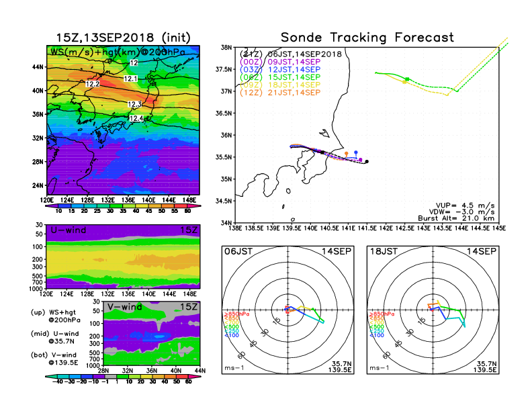This screenshot has width=532, height=411.
Task: Click the '38N' tick label on the tracking map
Action: [x=226, y=47]
